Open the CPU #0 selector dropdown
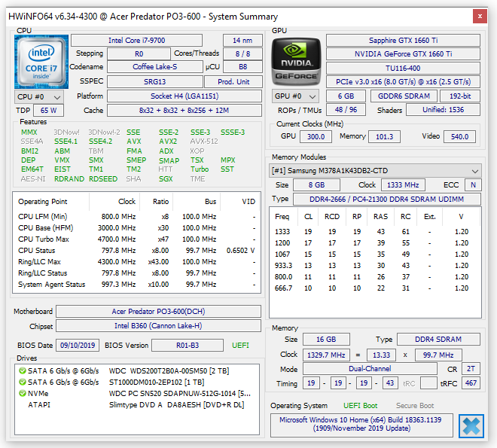This screenshot has width=497, height=448. pos(39,97)
